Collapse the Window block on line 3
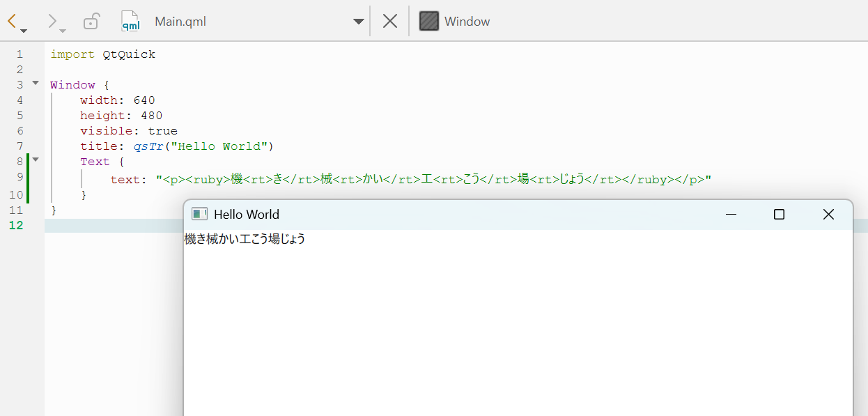The image size is (868, 416). tap(36, 84)
